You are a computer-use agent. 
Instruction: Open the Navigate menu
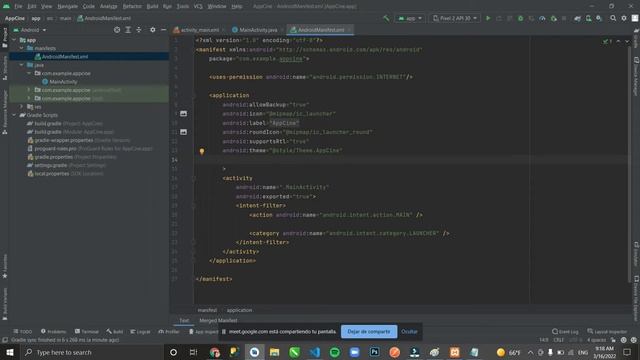pyautogui.click(x=67, y=7)
